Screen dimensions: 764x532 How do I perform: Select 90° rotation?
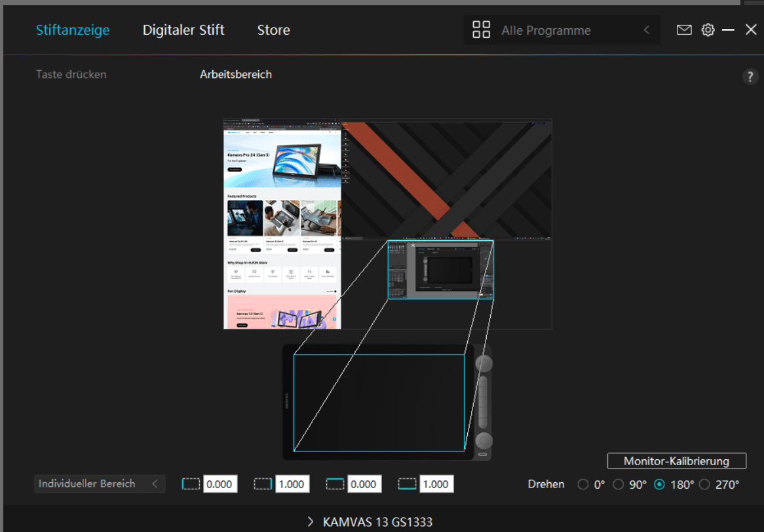pos(619,484)
